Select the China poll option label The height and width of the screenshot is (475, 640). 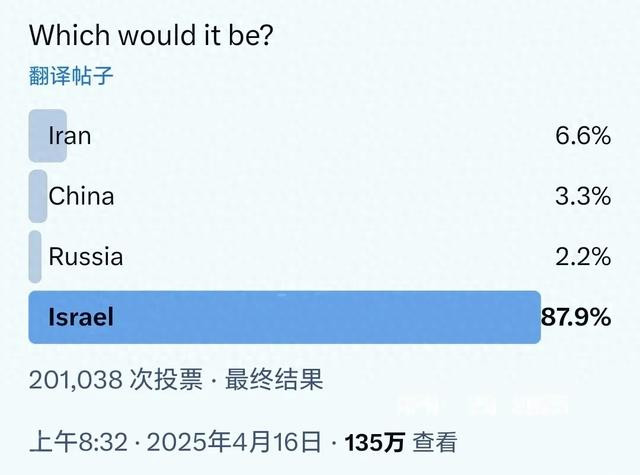coord(81,196)
